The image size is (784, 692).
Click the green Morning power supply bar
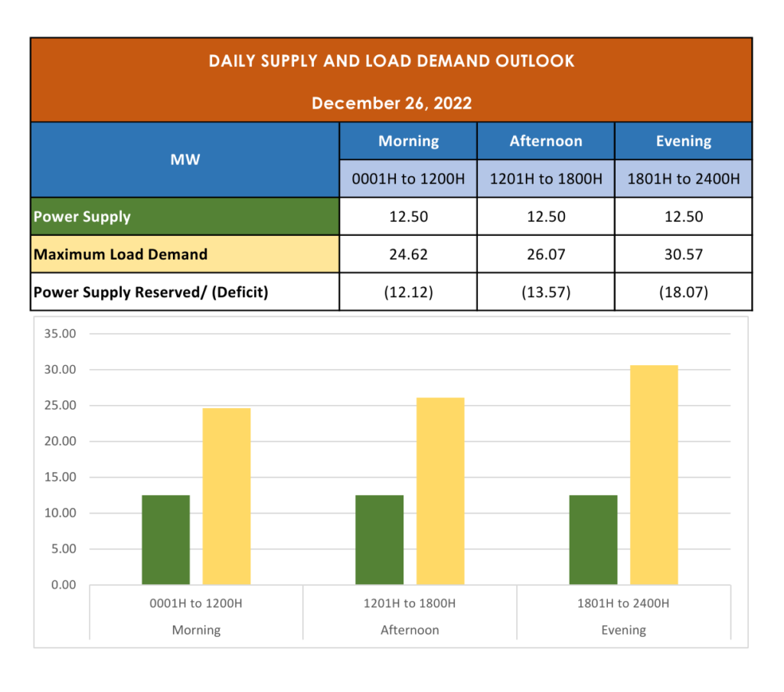(165, 540)
